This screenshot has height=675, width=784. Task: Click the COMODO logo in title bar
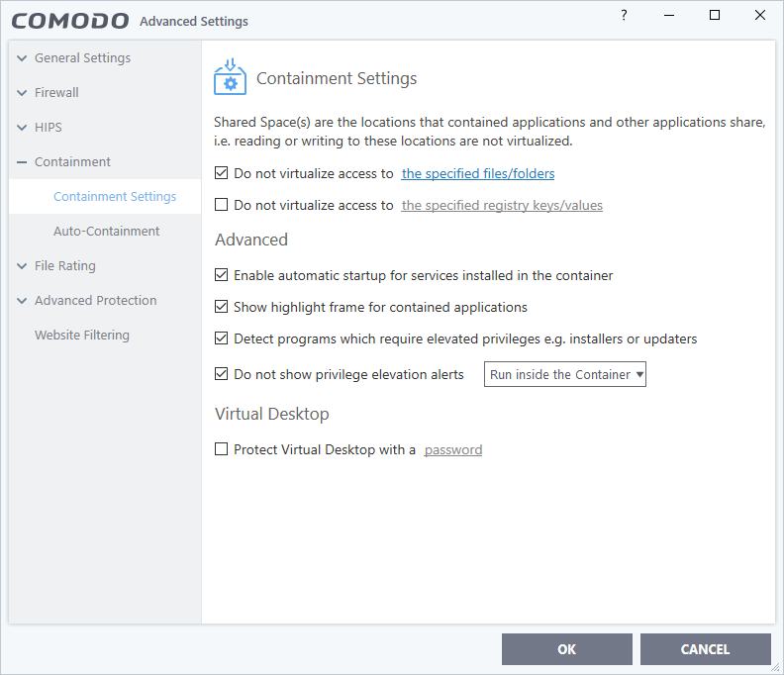[x=69, y=21]
